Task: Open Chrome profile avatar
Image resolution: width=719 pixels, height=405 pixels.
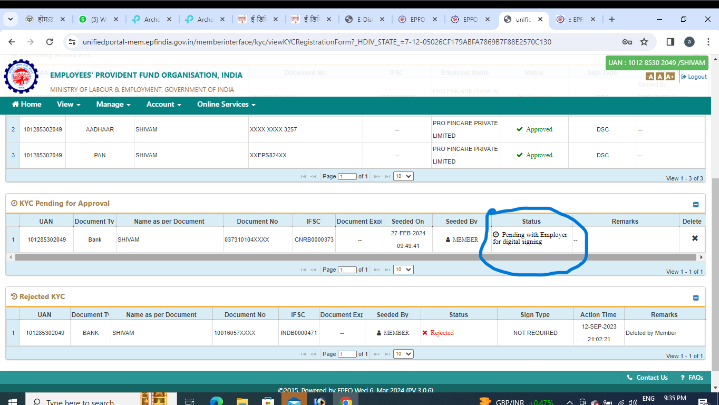Action: 689,42
